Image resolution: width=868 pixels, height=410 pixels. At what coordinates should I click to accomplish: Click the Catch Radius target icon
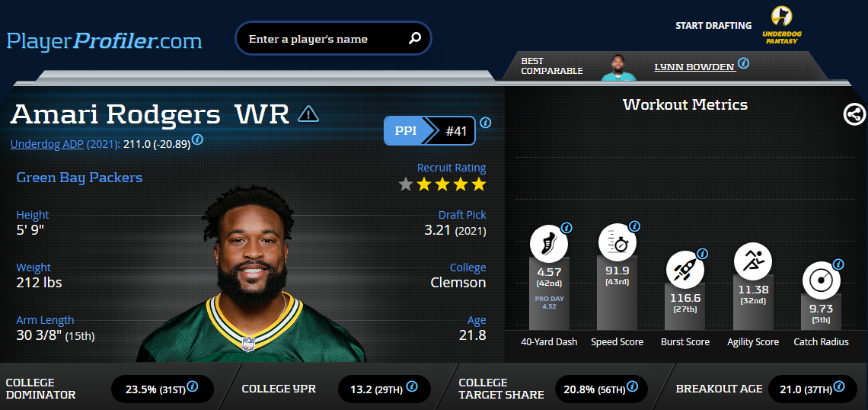tap(821, 280)
